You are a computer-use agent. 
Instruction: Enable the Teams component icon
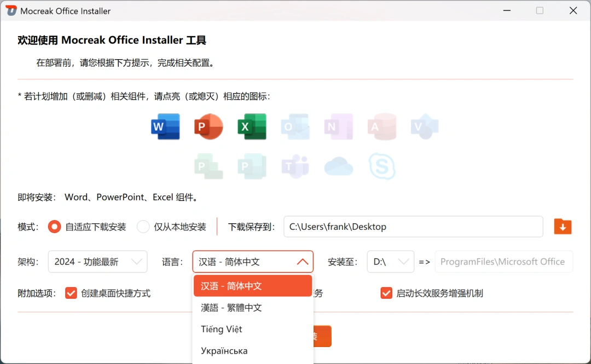pos(295,166)
